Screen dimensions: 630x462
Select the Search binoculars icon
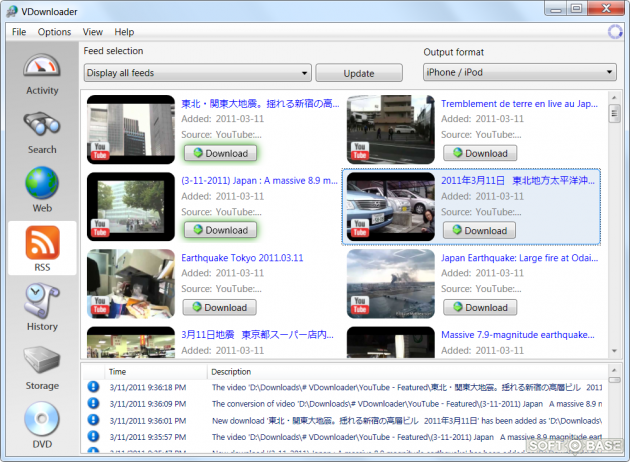click(42, 126)
